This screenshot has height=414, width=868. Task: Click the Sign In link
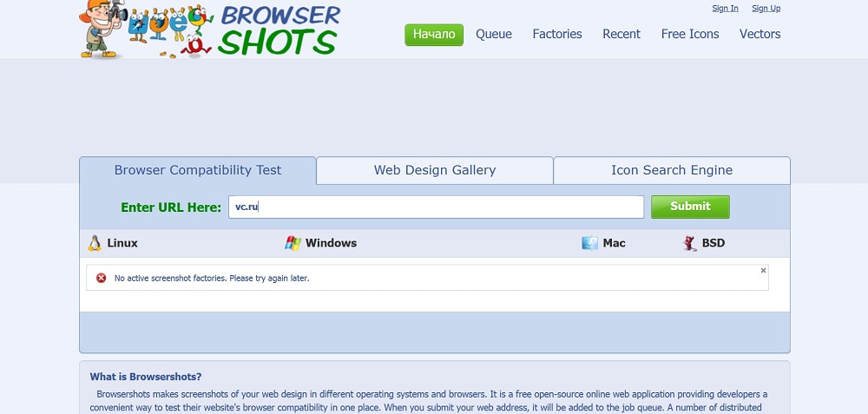coord(725,9)
